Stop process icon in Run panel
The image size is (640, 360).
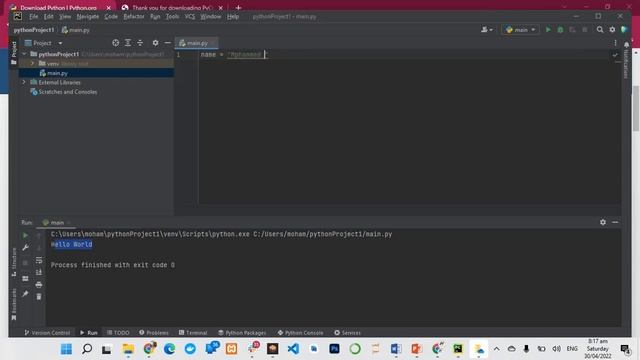(x=25, y=263)
